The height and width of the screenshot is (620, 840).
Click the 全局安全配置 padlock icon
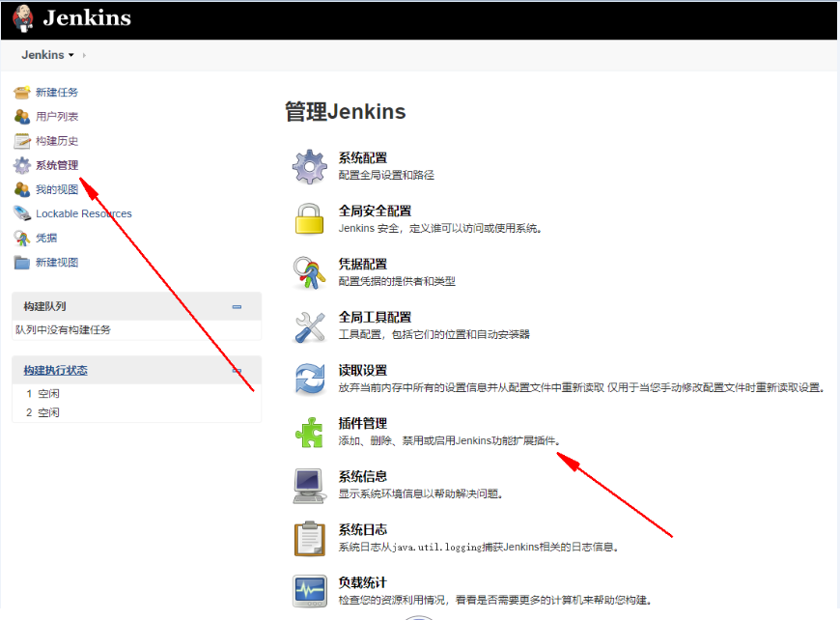pos(310,218)
